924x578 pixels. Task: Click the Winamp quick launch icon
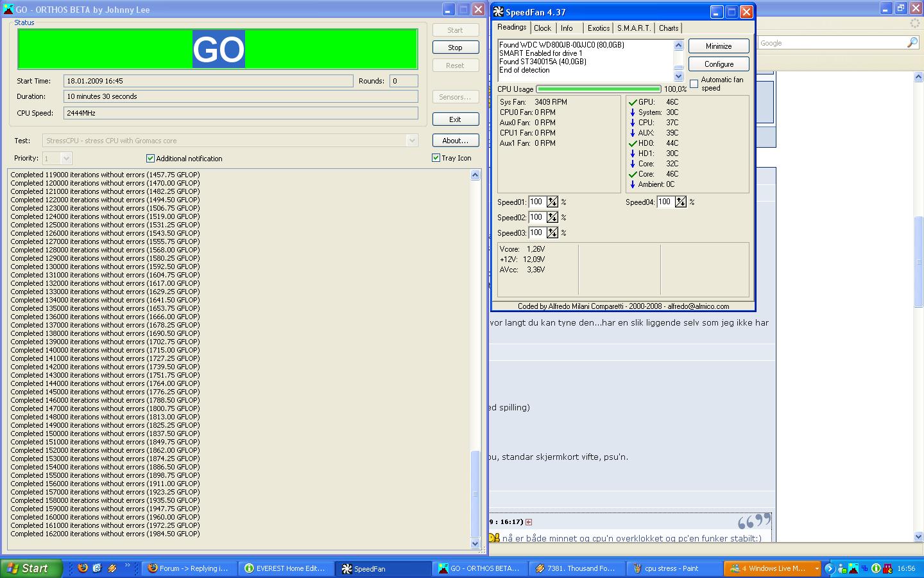click(x=112, y=568)
